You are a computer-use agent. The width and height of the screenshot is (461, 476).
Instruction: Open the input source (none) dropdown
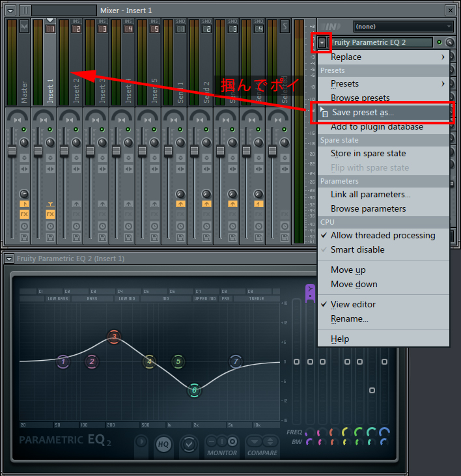[x=403, y=27]
